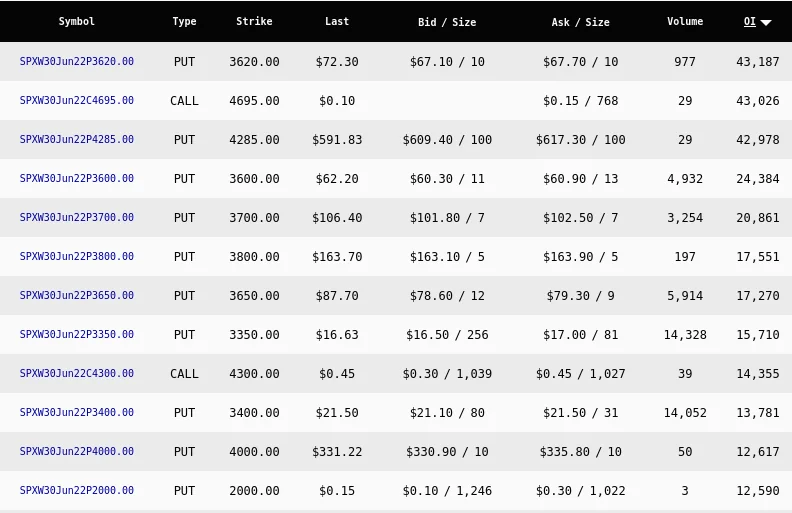Click the Type column header
The height and width of the screenshot is (513, 792).
click(184, 21)
